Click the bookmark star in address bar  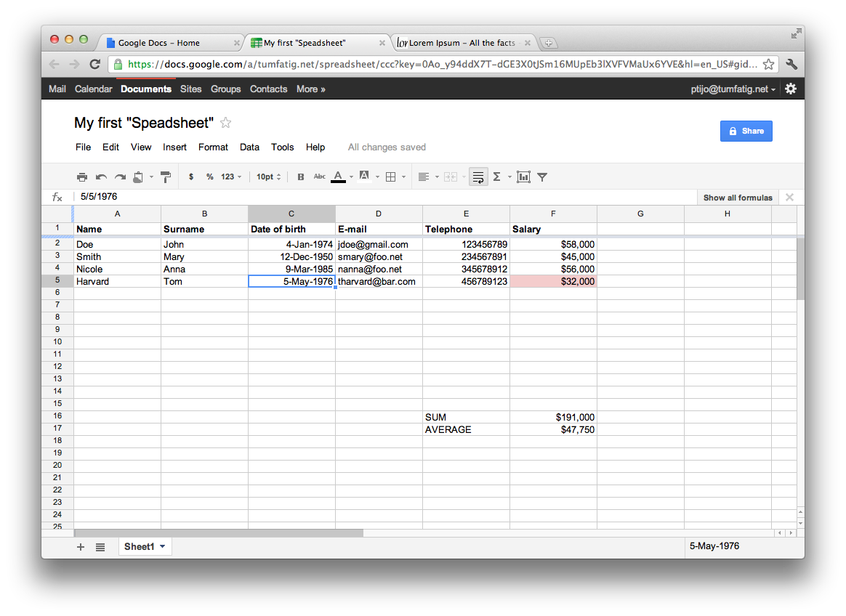coord(768,64)
